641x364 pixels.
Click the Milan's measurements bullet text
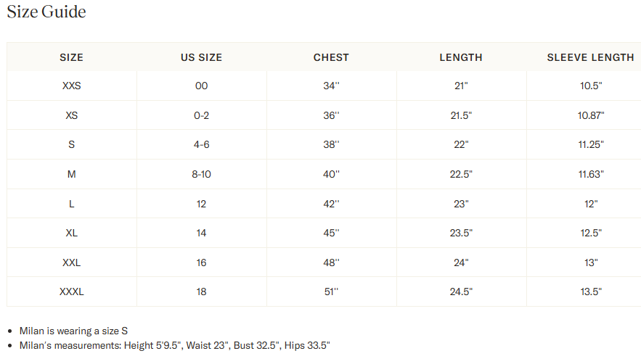(x=174, y=346)
